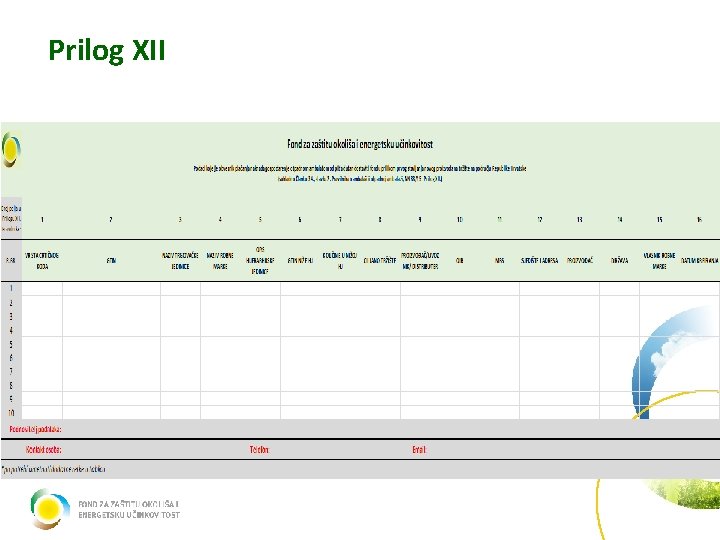The width and height of the screenshot is (720, 540).
Task: Select column number 1 in the numbering row
Action: 42,219
